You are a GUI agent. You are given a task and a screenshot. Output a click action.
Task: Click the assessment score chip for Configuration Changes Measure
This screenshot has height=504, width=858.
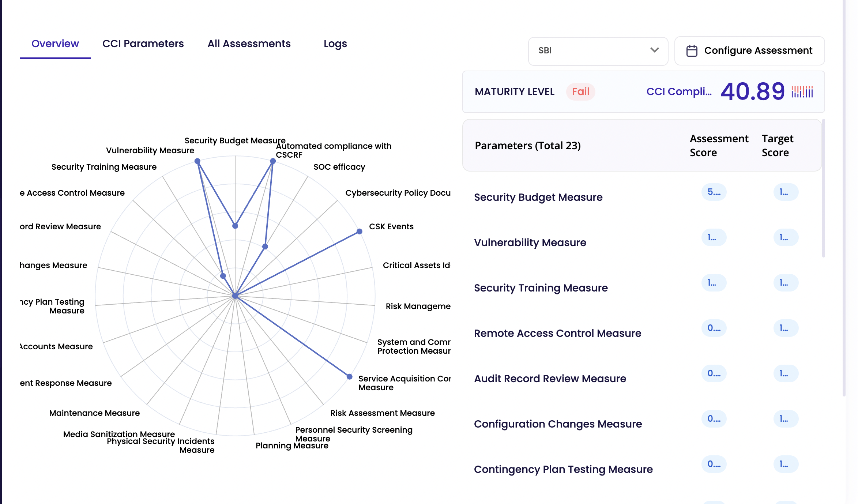point(714,418)
